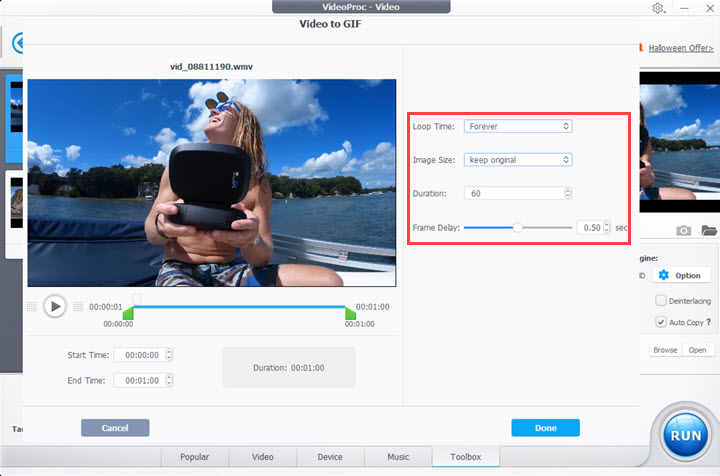Take a snapshot with camera icon
This screenshot has height=476, width=720.
point(683,230)
